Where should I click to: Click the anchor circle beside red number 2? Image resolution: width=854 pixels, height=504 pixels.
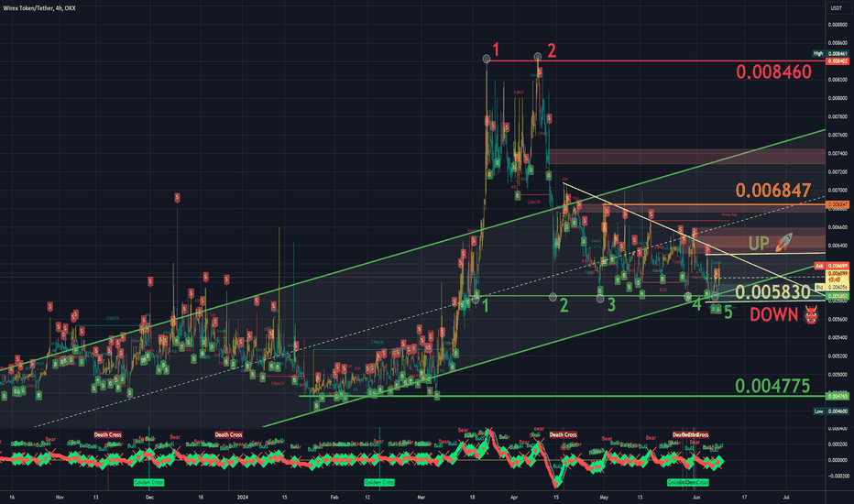point(538,57)
